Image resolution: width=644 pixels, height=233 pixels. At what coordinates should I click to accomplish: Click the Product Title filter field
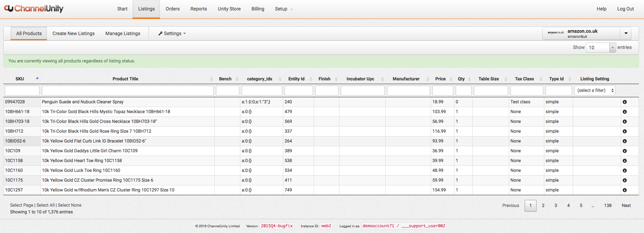127,90
